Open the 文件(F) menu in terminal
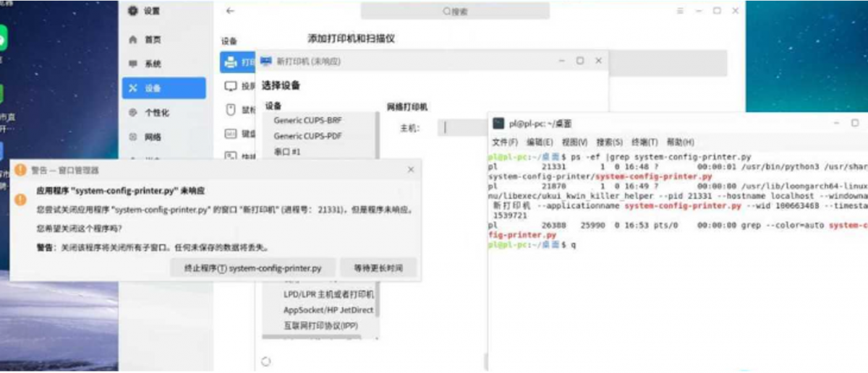868x373 pixels. click(504, 142)
